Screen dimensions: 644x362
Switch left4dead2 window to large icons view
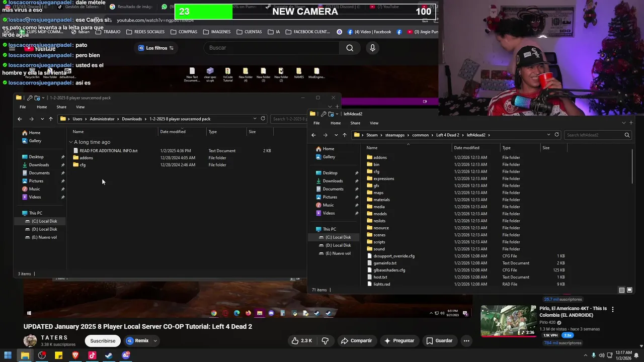point(629,290)
